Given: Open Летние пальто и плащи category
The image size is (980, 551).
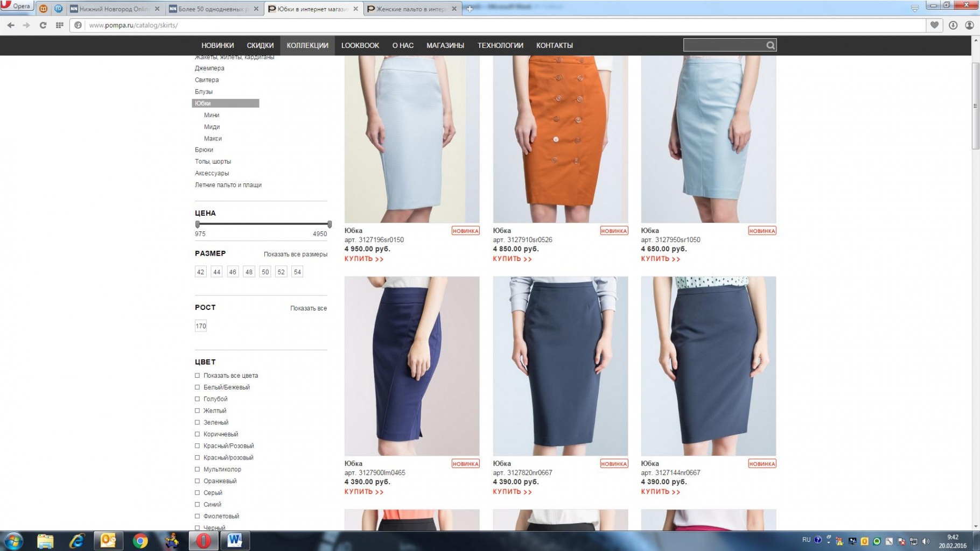Looking at the screenshot, I should pos(228,185).
